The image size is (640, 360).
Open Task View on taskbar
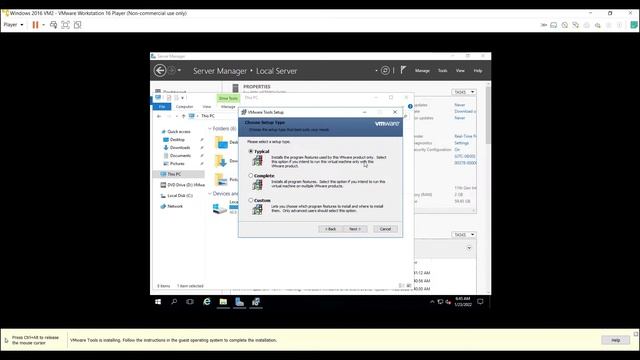coord(190,302)
